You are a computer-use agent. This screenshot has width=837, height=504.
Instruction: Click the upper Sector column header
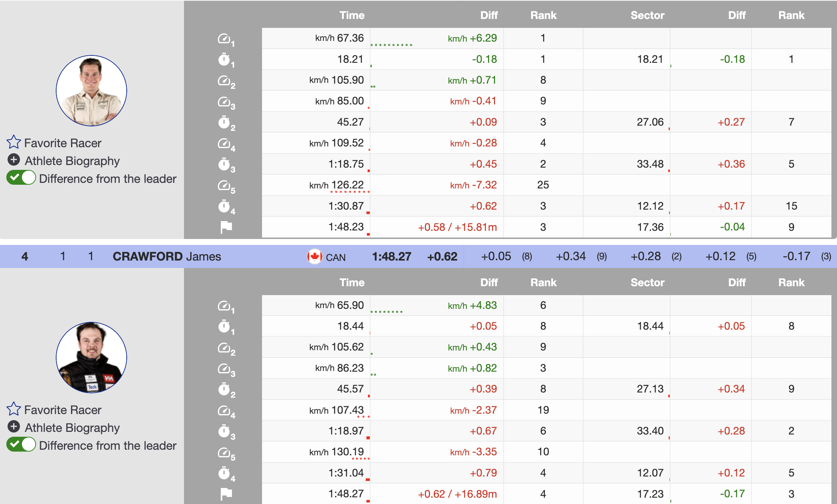[647, 15]
